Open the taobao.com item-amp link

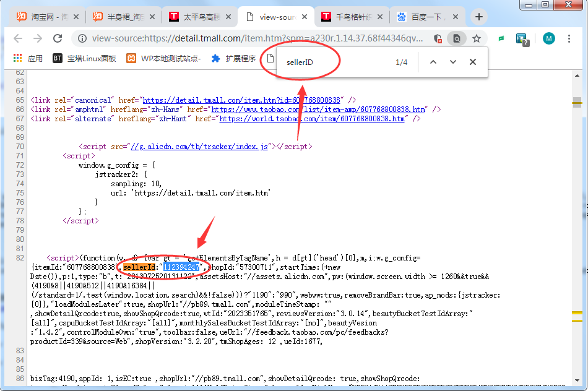click(x=318, y=110)
